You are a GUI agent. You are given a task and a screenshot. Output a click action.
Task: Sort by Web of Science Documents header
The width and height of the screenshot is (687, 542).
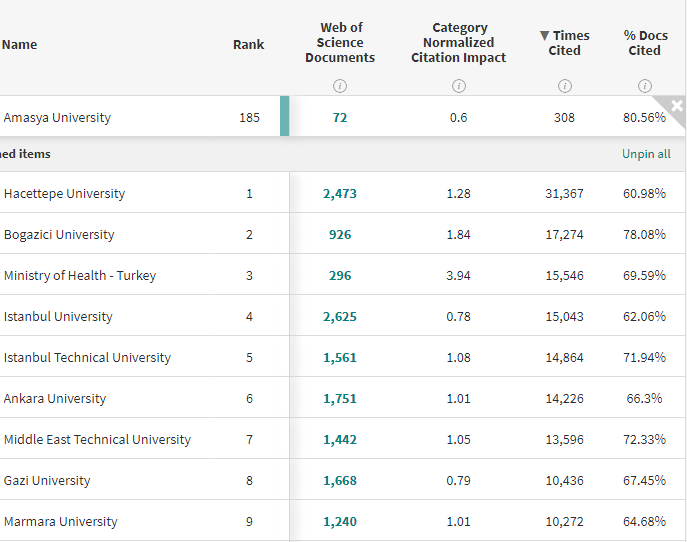(340, 43)
